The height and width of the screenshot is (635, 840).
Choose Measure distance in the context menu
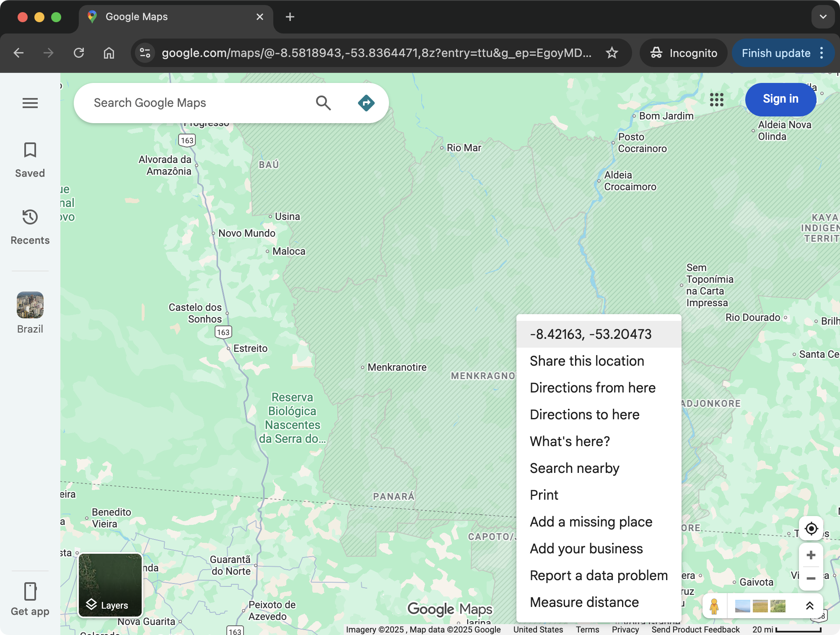click(x=583, y=602)
